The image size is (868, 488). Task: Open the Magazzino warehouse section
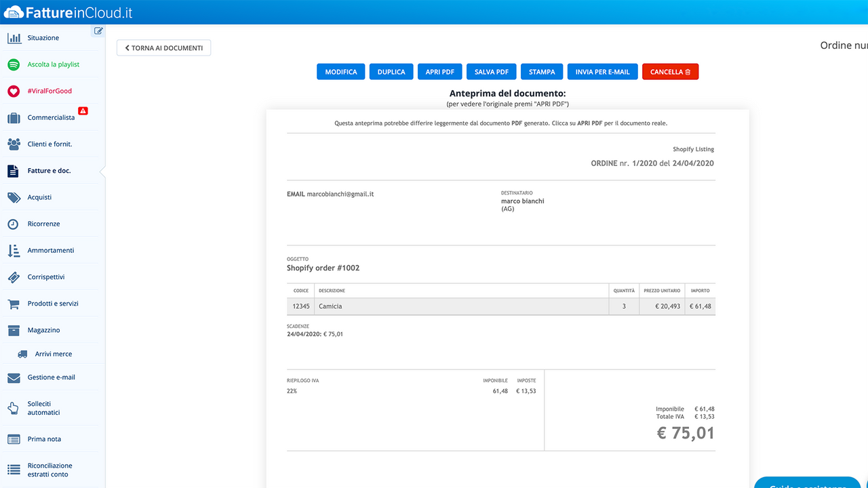[14, 329]
